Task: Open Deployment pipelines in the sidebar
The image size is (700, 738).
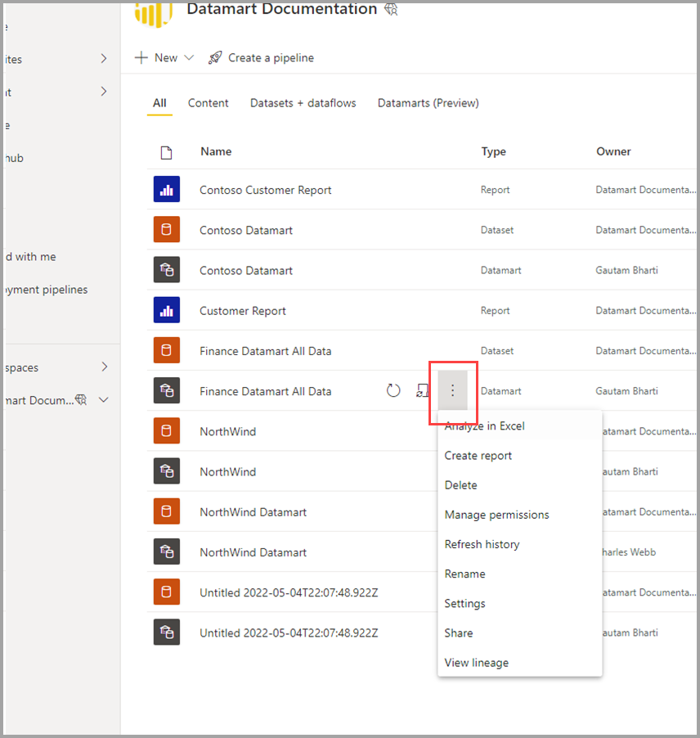Action: [47, 289]
